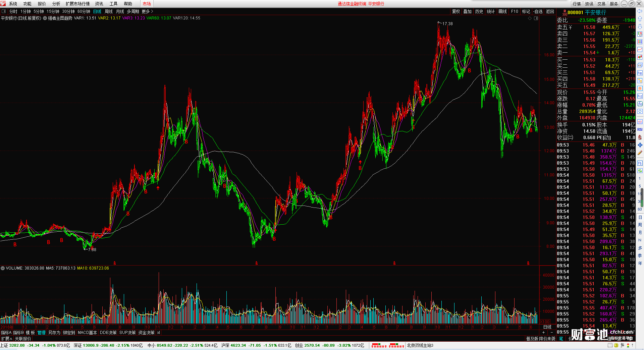This screenshot has height=350, width=644.
Task: Open the 系统 menu
Action: (13, 4)
